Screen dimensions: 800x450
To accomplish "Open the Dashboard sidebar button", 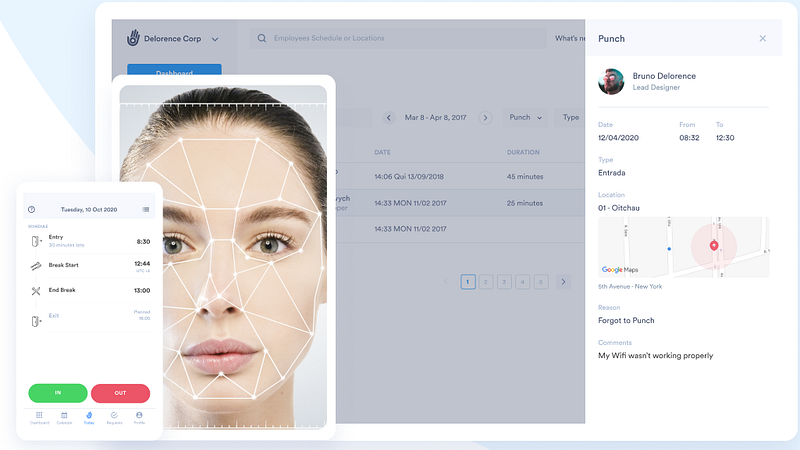I will pyautogui.click(x=174, y=70).
